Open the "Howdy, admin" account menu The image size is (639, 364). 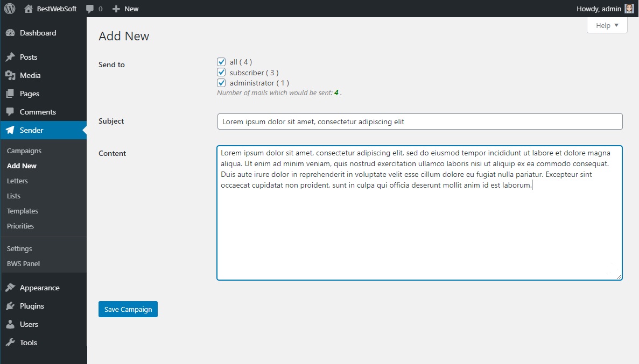point(599,9)
